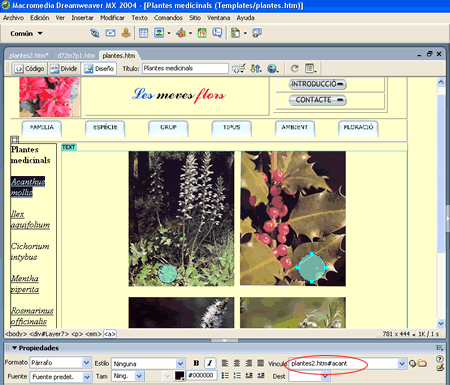
Task: Click the browser check errors icon
Action: click(239, 69)
